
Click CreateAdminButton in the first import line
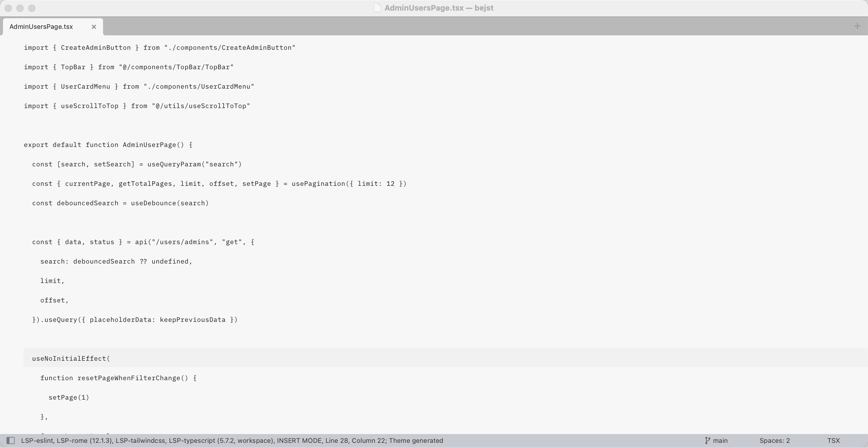pyautogui.click(x=96, y=47)
